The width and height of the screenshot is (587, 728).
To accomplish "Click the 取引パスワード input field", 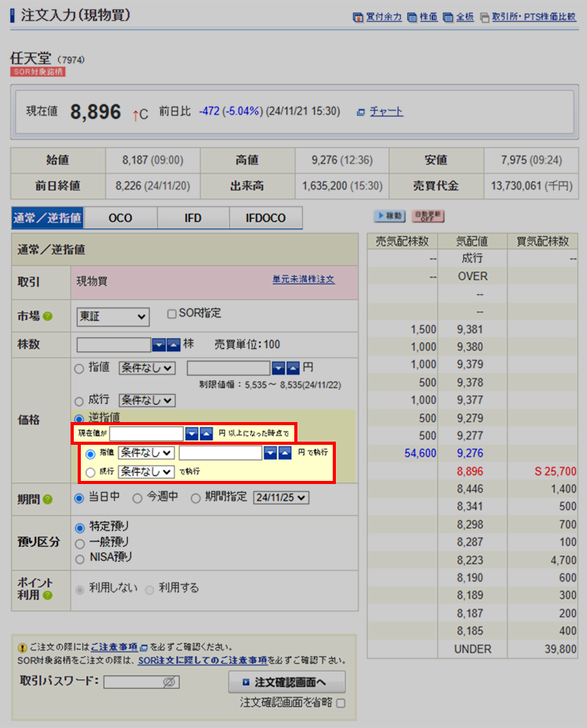I will click(x=141, y=682).
